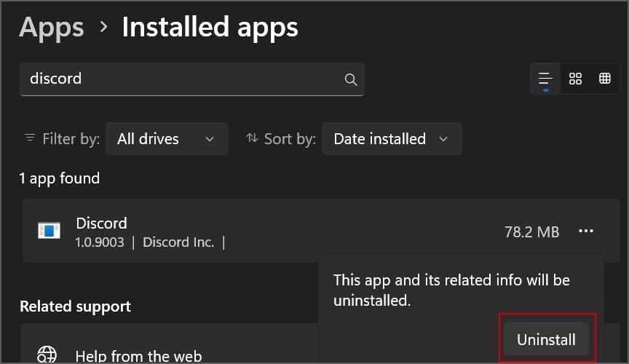Switch to table view layout
This screenshot has height=364, width=629.
pos(604,79)
